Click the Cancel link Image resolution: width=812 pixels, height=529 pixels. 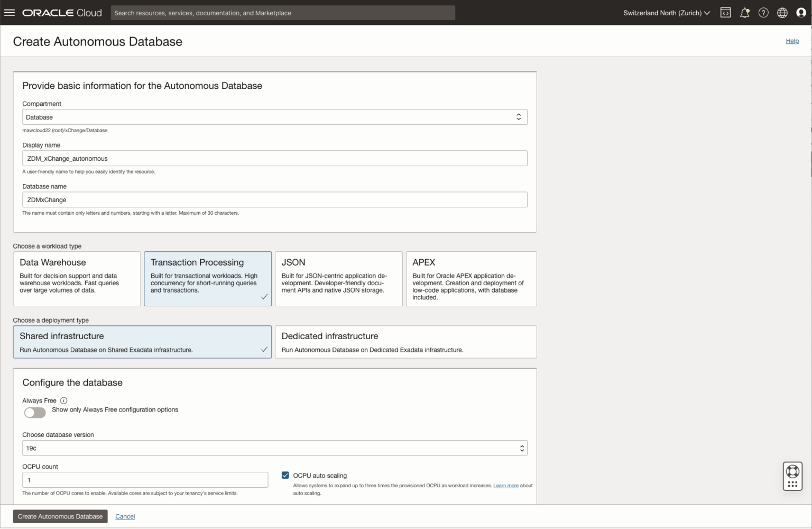(x=125, y=516)
